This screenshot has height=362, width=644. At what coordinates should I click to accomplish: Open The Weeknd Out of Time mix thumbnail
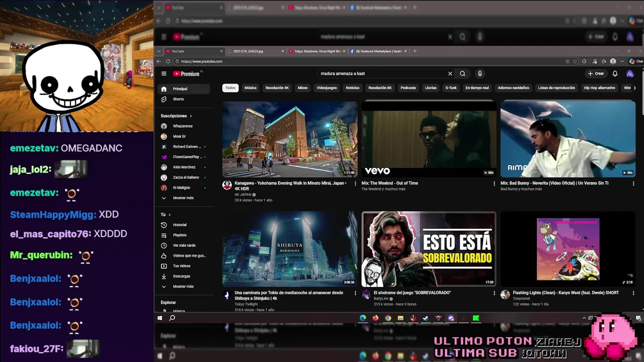point(429,139)
